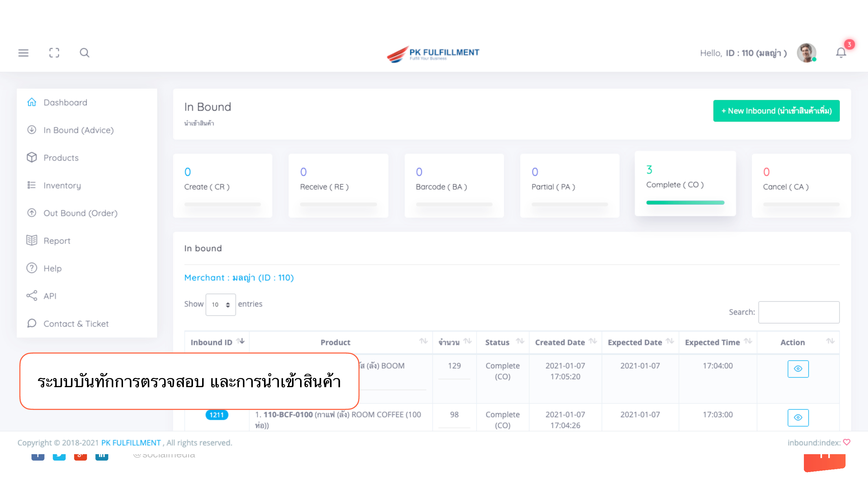Click the search magnifier icon

point(84,53)
